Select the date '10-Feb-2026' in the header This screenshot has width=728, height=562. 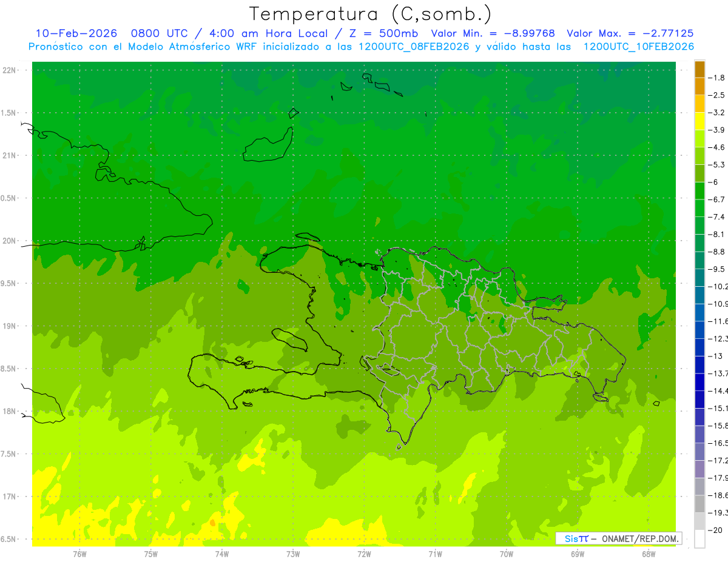(x=76, y=33)
